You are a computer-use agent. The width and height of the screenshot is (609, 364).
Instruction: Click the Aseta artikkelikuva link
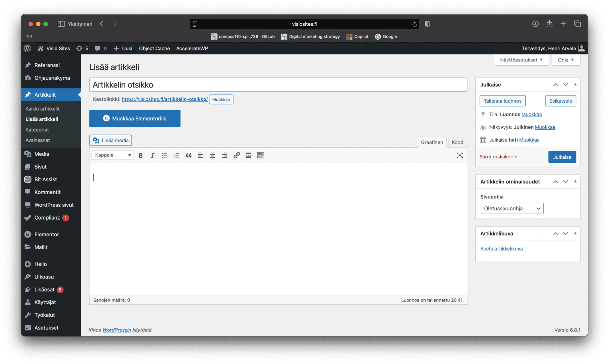(501, 249)
